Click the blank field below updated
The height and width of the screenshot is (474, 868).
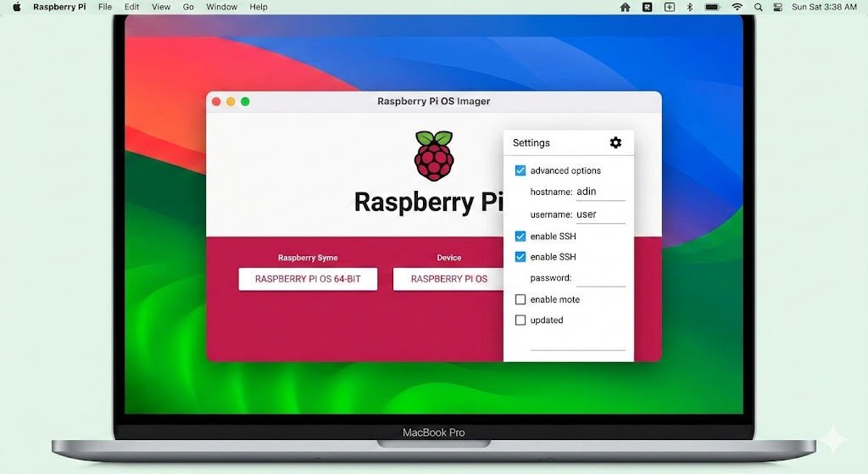click(x=578, y=343)
